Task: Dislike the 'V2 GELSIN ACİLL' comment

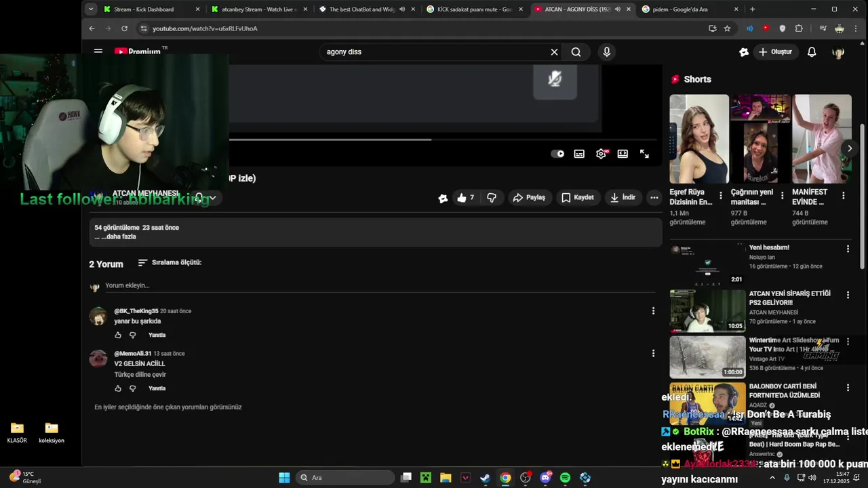Action: click(x=133, y=388)
